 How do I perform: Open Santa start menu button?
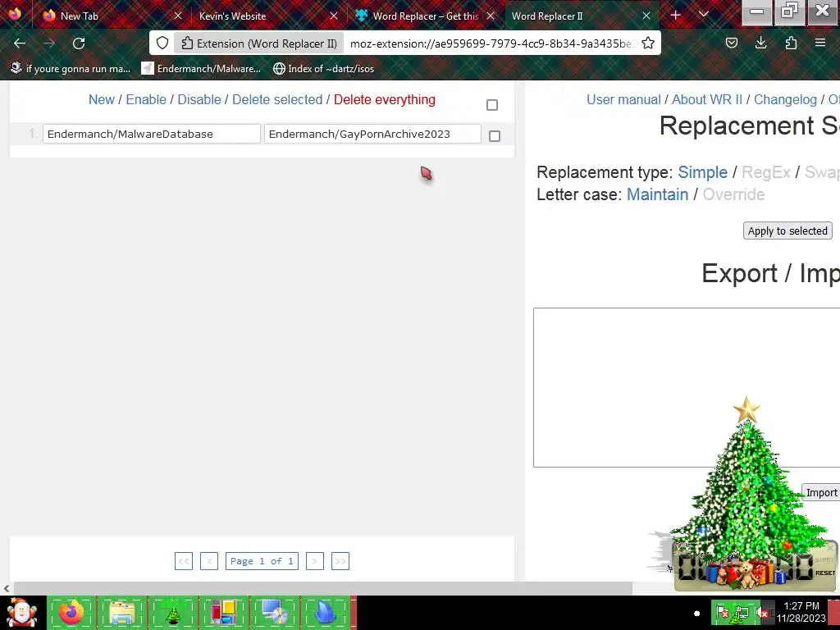point(21,613)
